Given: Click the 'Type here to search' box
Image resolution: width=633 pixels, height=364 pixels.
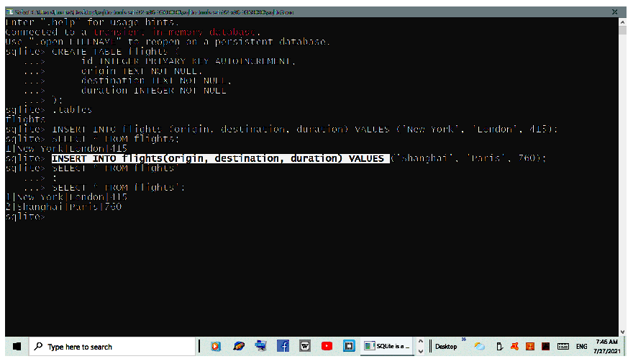Looking at the screenshot, I should (x=112, y=347).
